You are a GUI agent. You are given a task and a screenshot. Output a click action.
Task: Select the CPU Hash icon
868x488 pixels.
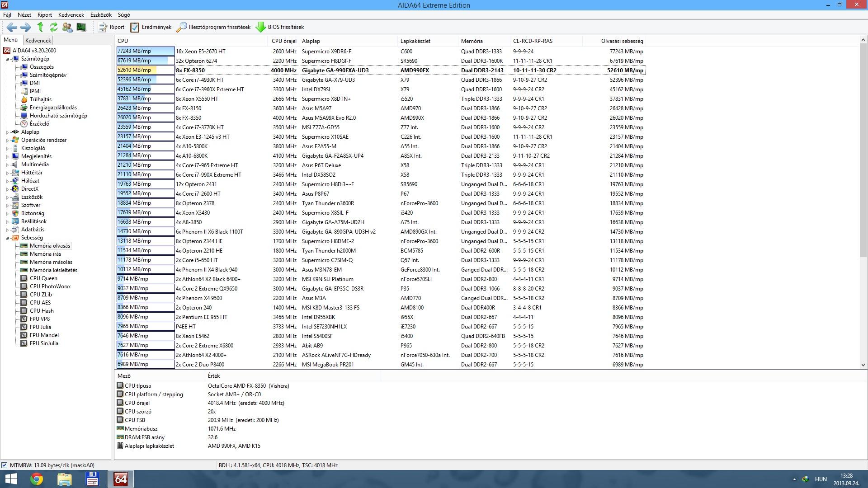(24, 311)
